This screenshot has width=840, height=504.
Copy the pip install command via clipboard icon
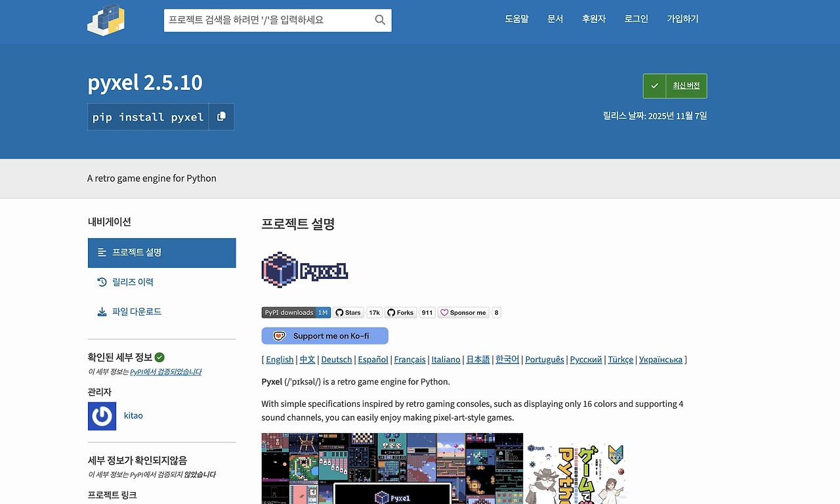click(x=221, y=117)
